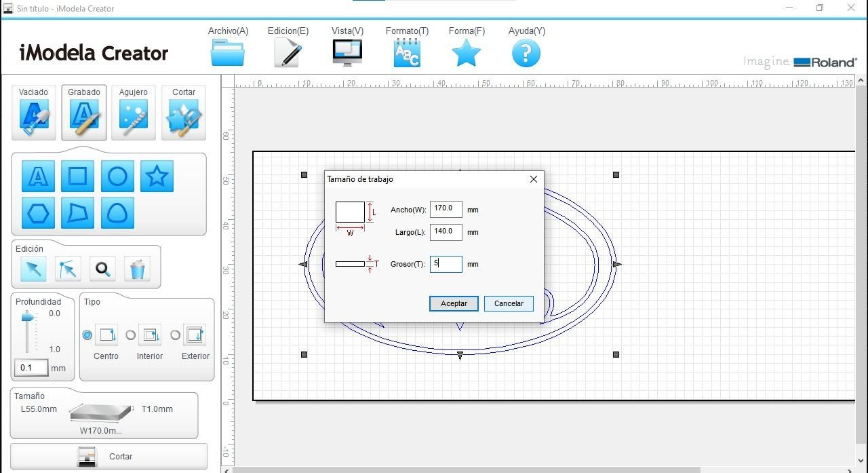This screenshot has width=868, height=473.
Task: Confirm dialog with Aceptar
Action: [x=454, y=303]
